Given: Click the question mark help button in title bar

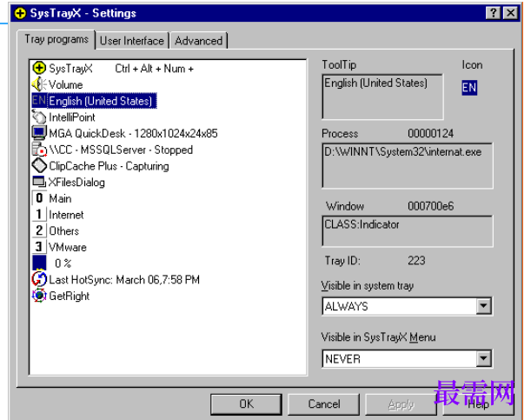Looking at the screenshot, I should [494, 13].
